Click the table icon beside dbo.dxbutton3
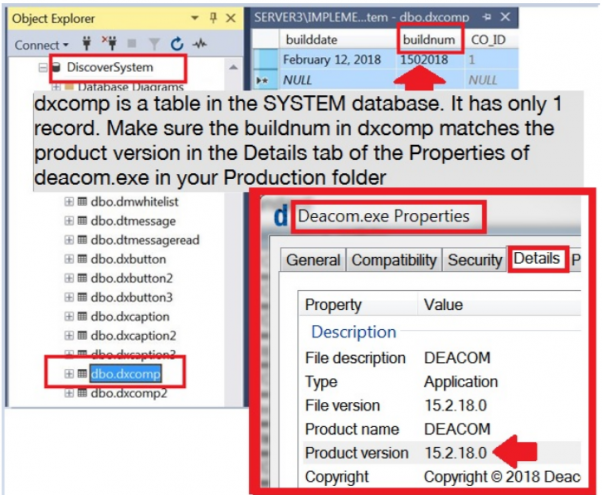The width and height of the screenshot is (602, 495). [x=82, y=297]
